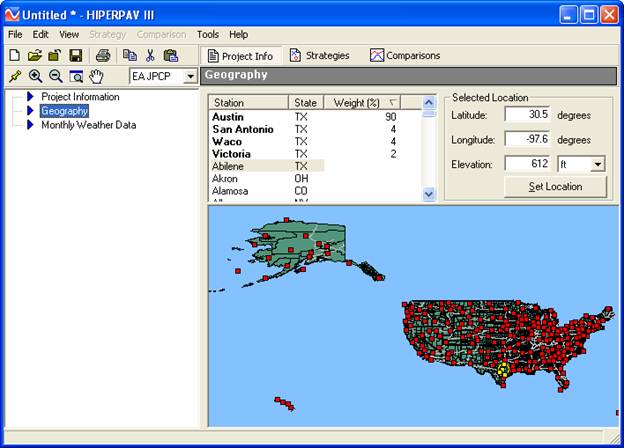The height and width of the screenshot is (448, 624).
Task: Click the Austin weight value 90
Action: click(390, 117)
